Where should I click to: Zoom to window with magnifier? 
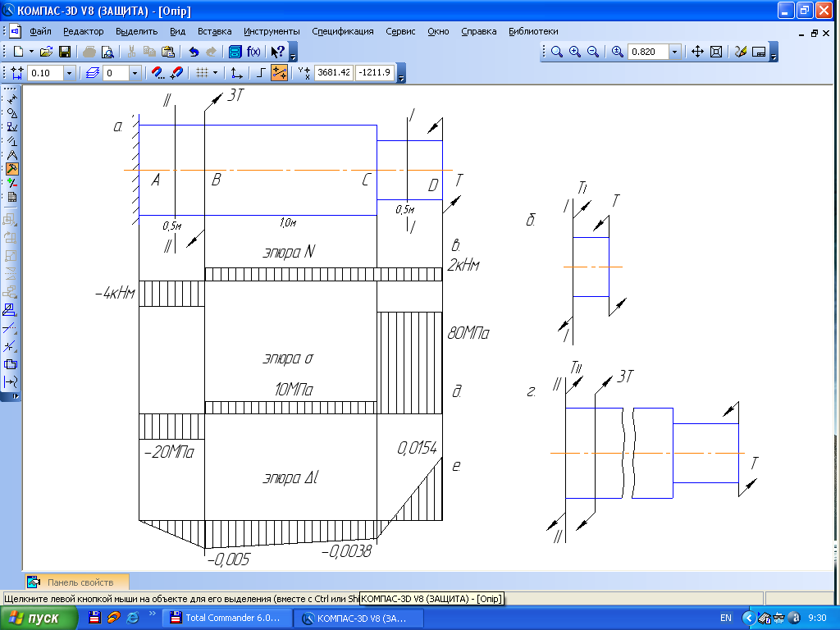click(x=557, y=52)
